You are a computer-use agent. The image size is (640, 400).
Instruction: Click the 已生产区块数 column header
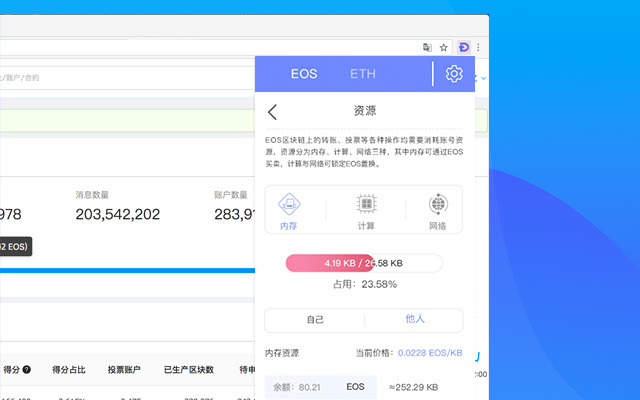189,370
